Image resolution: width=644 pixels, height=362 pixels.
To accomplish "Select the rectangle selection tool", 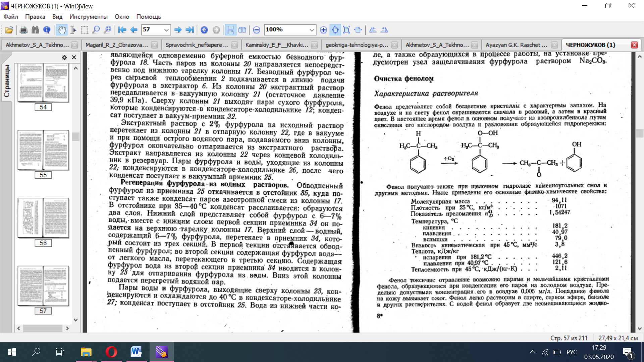I will click(x=85, y=30).
